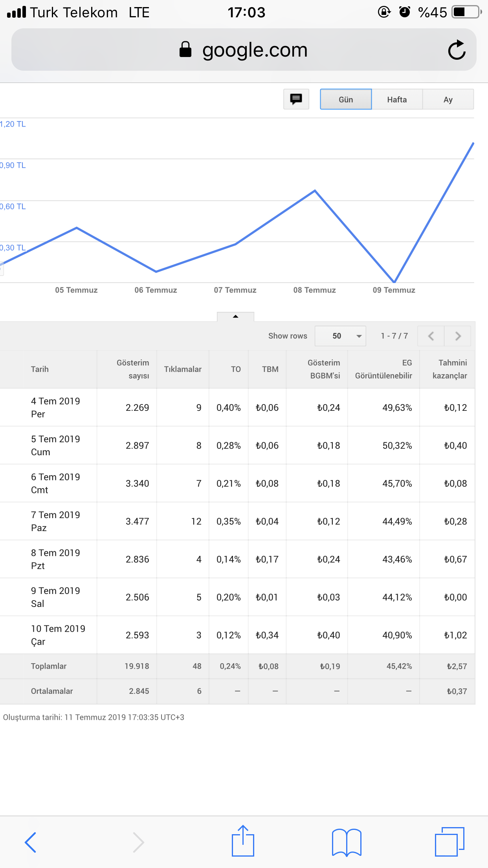Sort by Gösterim sayısı column header

pyautogui.click(x=133, y=369)
